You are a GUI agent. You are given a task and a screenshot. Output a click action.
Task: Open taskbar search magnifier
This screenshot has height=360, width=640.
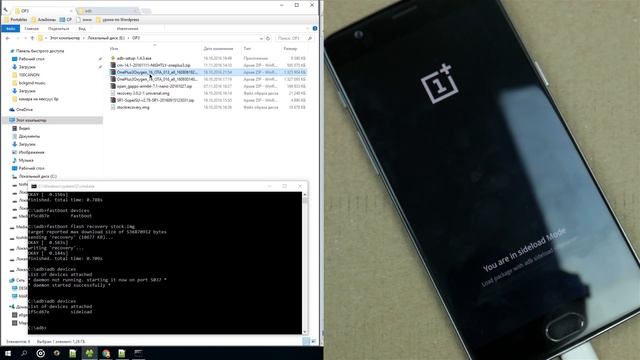pos(24,353)
